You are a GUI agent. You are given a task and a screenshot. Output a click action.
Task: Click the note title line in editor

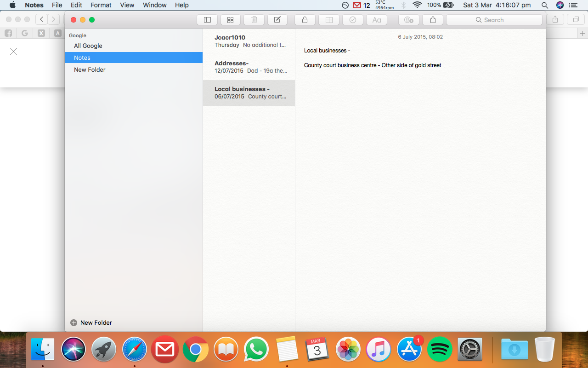pyautogui.click(x=327, y=51)
